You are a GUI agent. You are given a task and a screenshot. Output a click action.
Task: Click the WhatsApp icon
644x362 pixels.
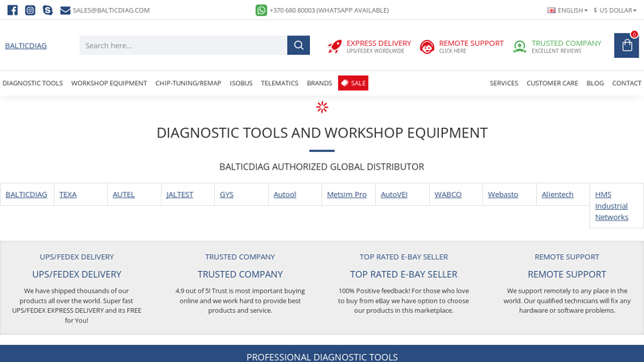tap(261, 10)
